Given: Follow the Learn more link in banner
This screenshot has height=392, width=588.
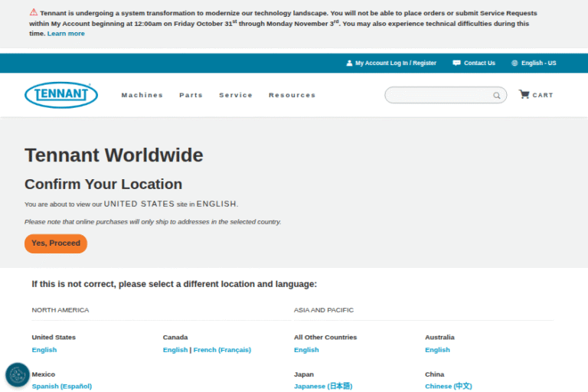Looking at the screenshot, I should [66, 34].
